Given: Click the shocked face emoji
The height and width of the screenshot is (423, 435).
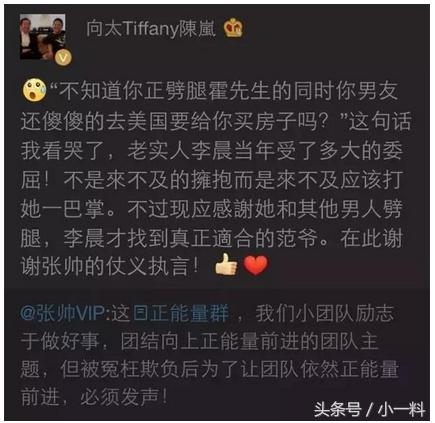Looking at the screenshot, I should (x=35, y=91).
